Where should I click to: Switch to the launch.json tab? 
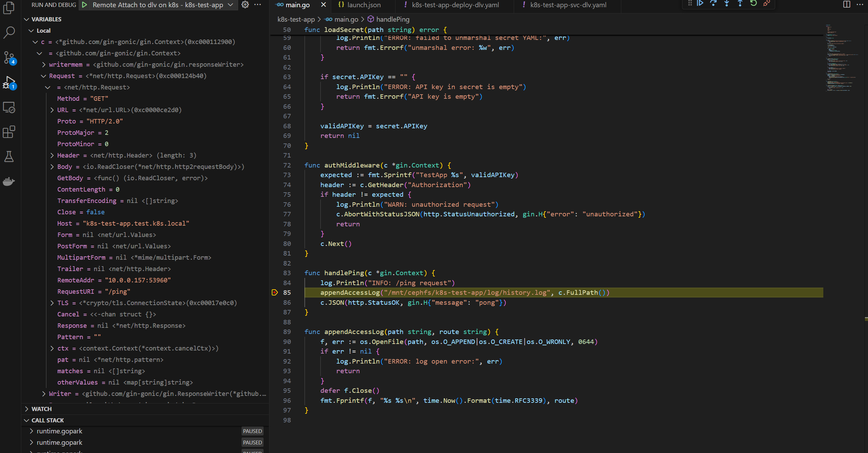364,5
